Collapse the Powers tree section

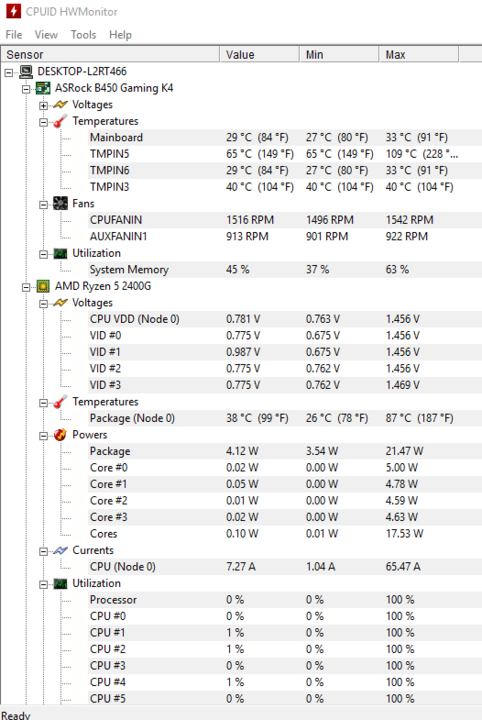tap(43, 436)
